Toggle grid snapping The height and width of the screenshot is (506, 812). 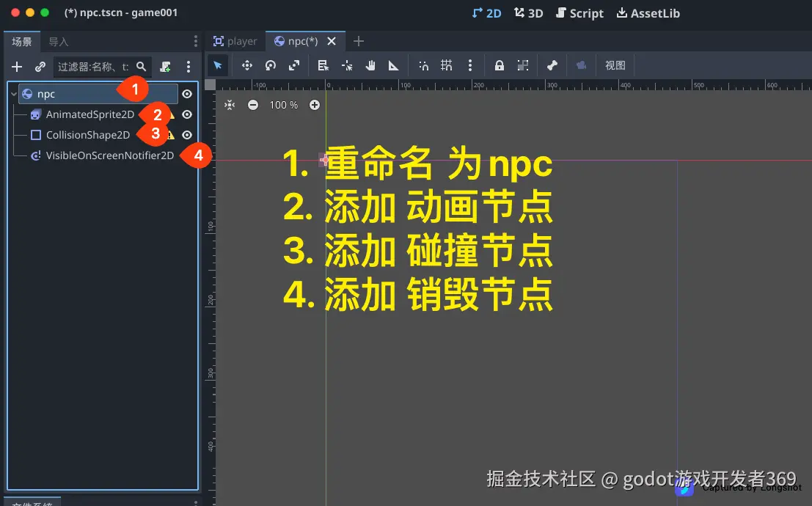point(447,65)
